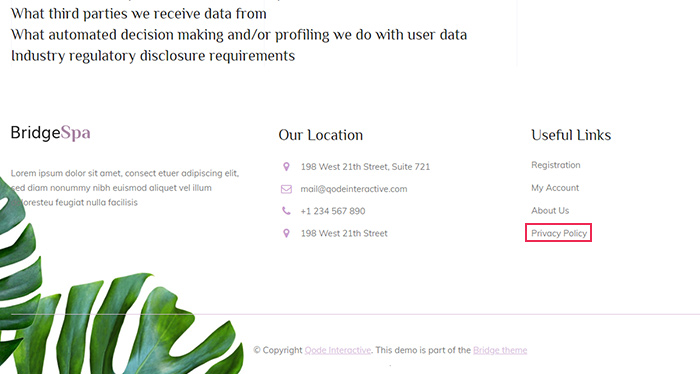This screenshot has width=700, height=374.
Task: Click the Our Location heading
Action: pos(321,135)
